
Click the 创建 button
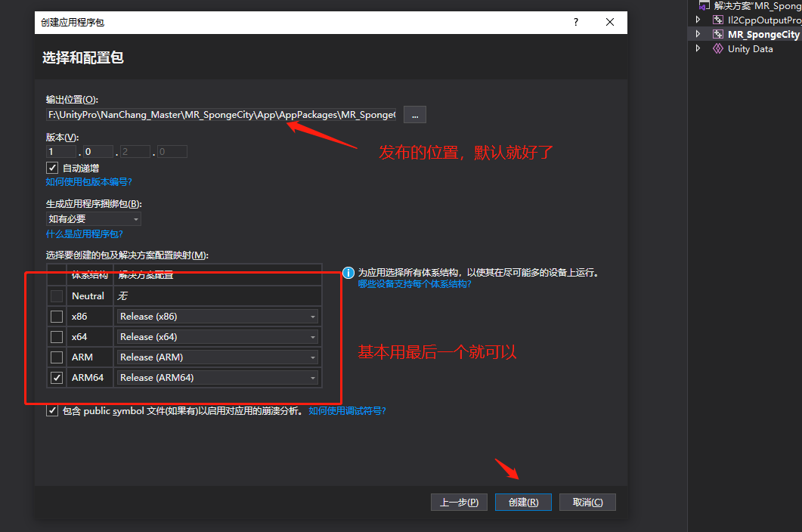click(523, 501)
